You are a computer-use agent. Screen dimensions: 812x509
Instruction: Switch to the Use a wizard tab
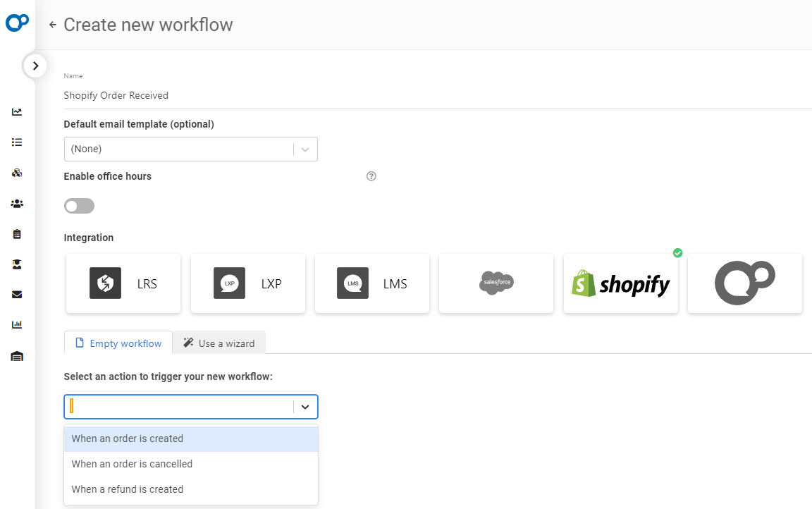click(219, 343)
